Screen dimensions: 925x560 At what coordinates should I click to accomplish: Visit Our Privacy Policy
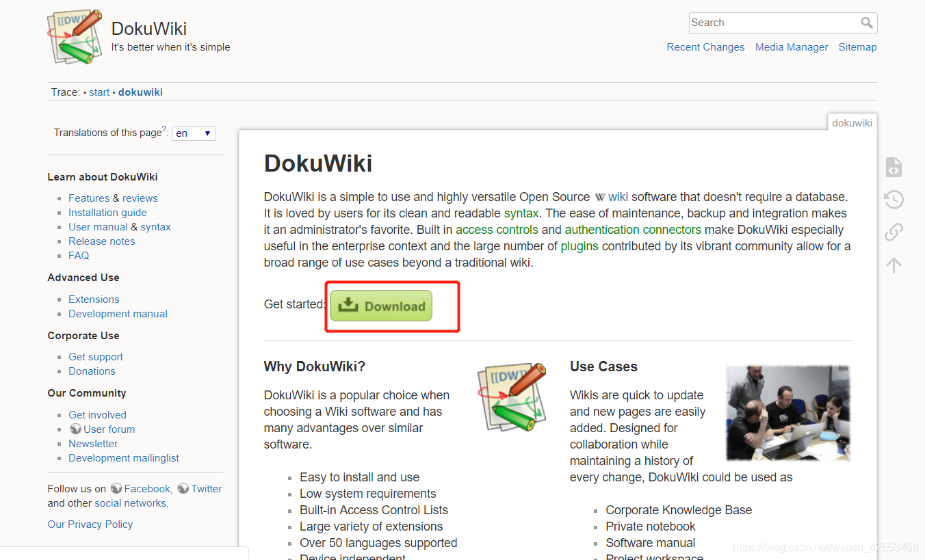tap(90, 524)
